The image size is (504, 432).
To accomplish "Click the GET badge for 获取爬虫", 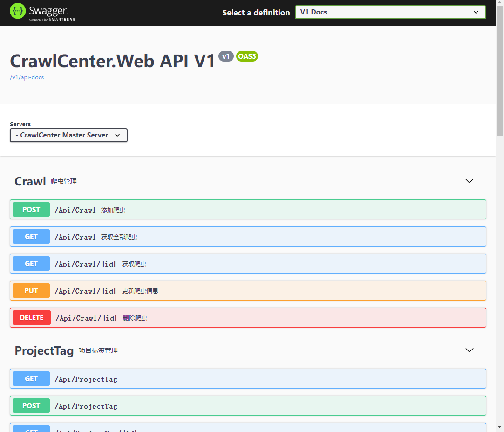I will click(31, 264).
